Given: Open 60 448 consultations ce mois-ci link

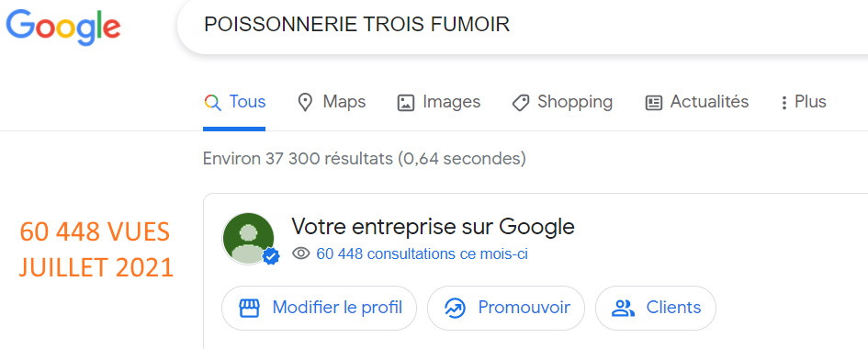Looking at the screenshot, I should click(x=422, y=253).
